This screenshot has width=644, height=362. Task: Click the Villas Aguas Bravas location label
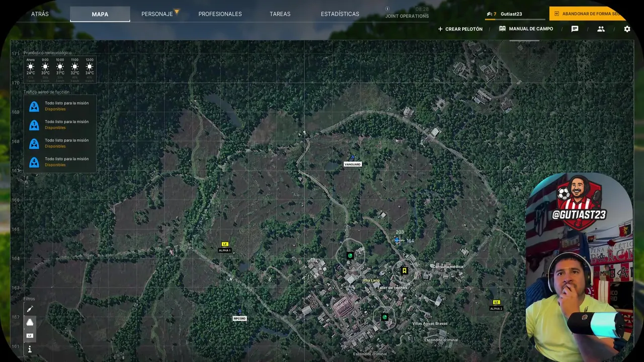coord(430,323)
